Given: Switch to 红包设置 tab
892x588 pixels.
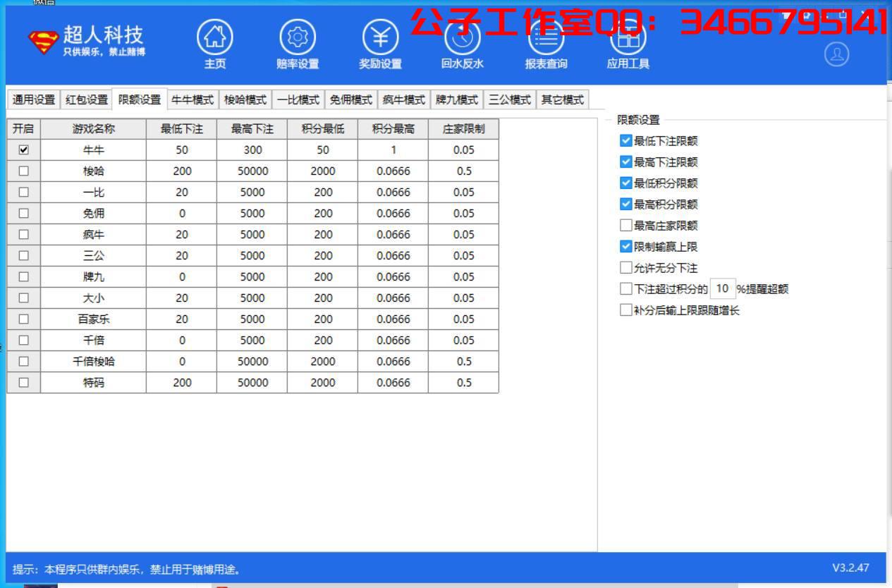Looking at the screenshot, I should coord(87,99).
